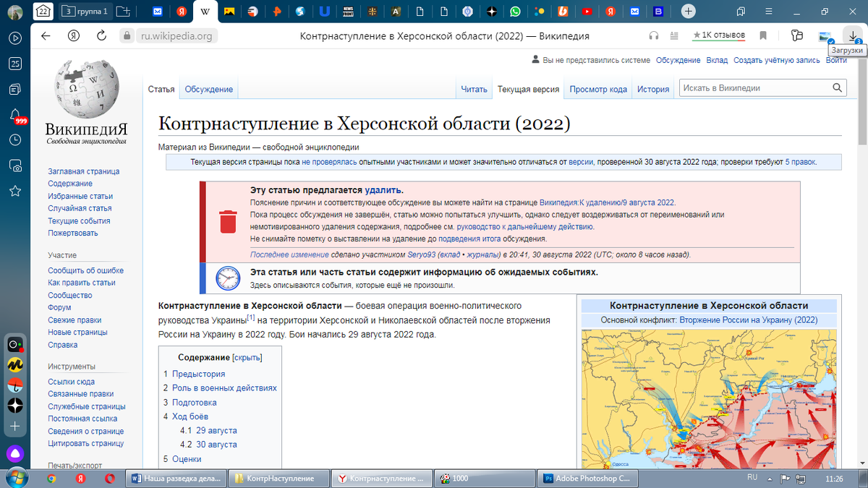This screenshot has width=868, height=488.
Task: Open the WhatsApp pinned tab
Action: point(514,12)
